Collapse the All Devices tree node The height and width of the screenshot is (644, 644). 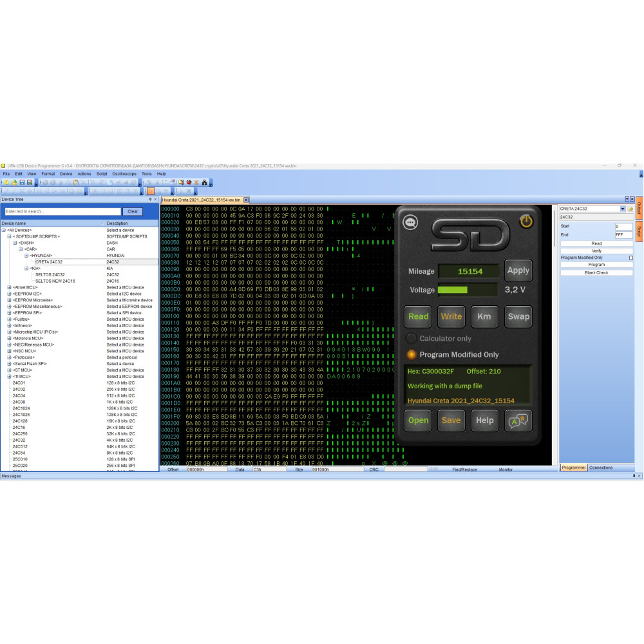tap(3, 231)
